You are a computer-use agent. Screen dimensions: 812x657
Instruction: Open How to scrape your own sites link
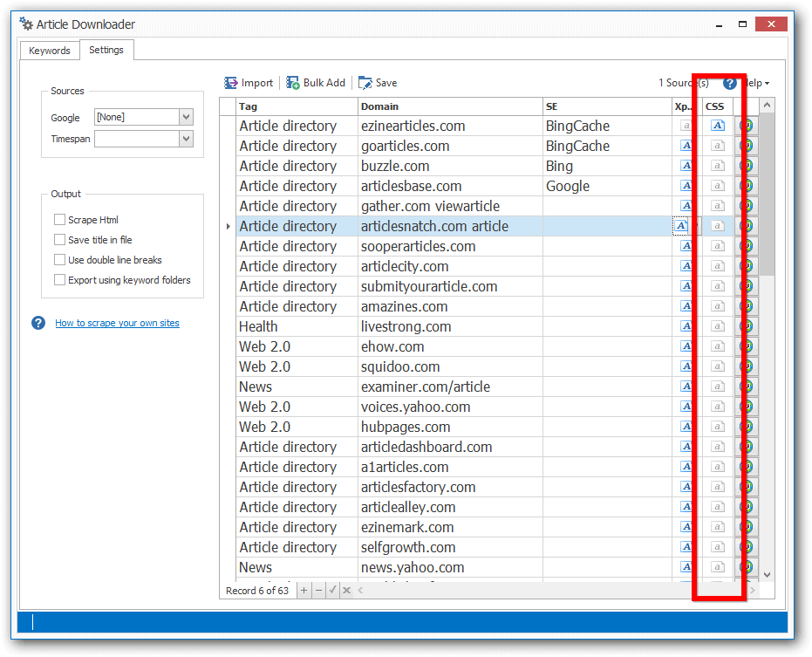pos(117,323)
